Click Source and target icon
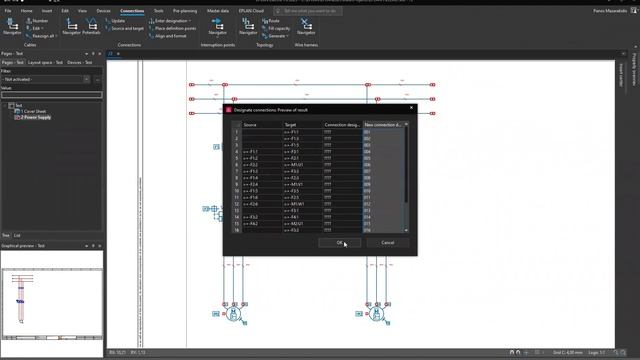 [x=108, y=28]
